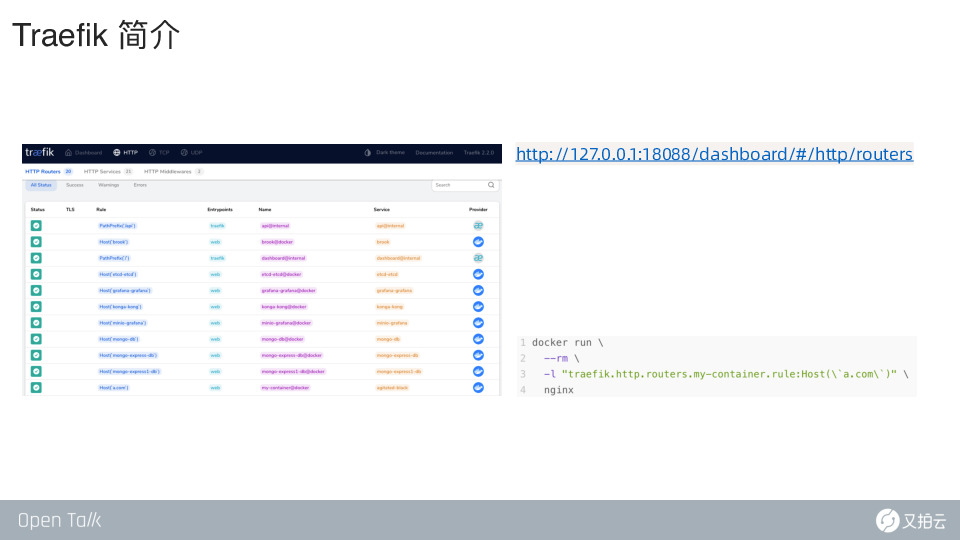
Task: Click Docker provider icon in etcd-etcd@docker row
Action: coord(478,274)
